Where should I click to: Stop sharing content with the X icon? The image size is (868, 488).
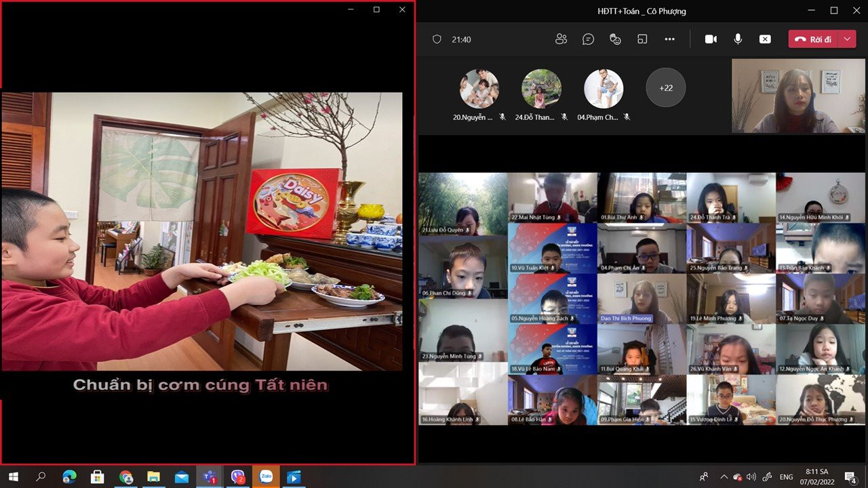click(765, 39)
